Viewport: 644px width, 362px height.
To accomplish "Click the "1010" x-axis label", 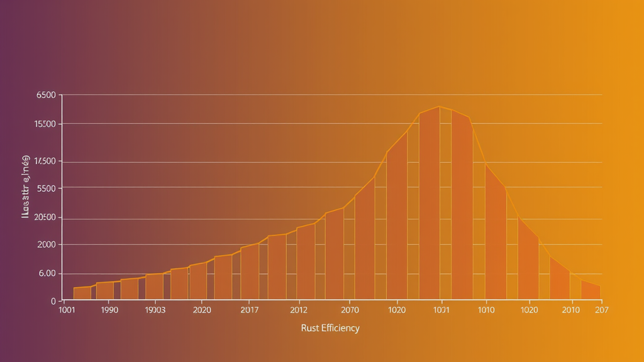I will coord(486,310).
